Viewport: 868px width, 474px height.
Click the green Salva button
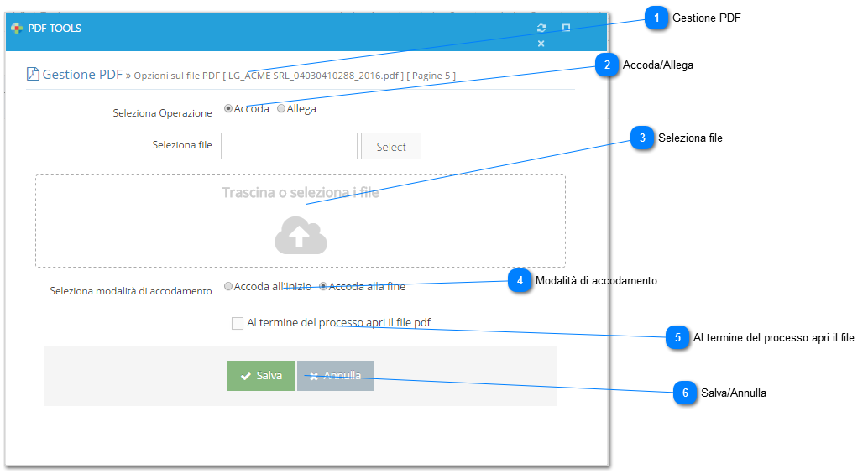pos(261,376)
